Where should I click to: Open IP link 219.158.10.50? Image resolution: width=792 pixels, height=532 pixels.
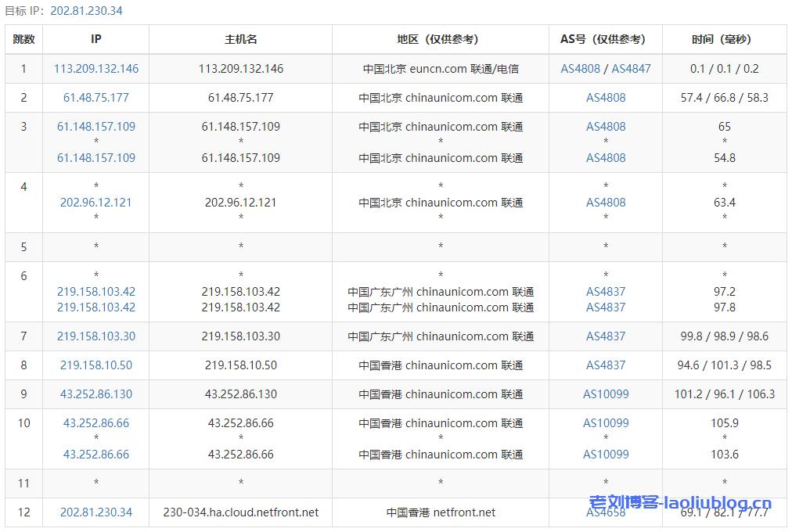point(96,365)
